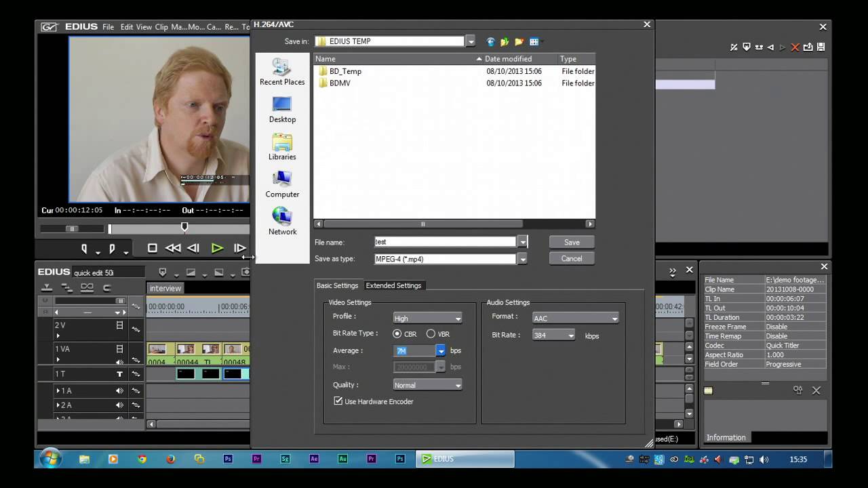
Task: Click the set ripple mode icon on timeline
Action: 66,287
